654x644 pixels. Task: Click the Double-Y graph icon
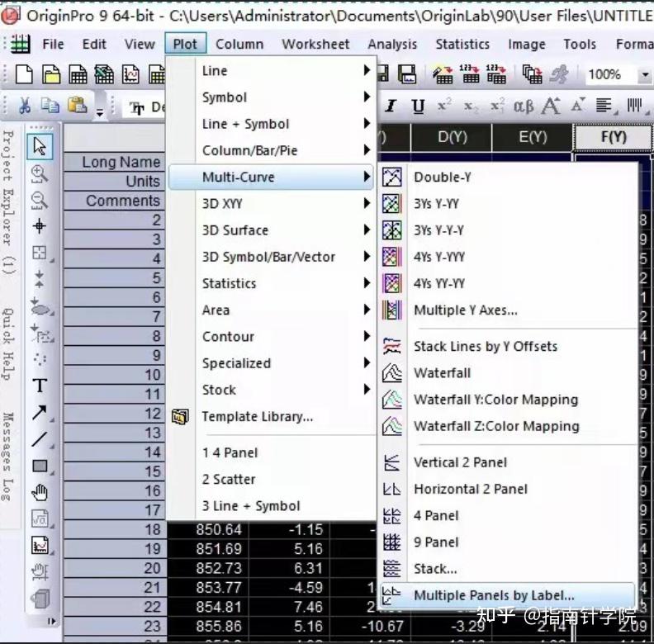pos(392,178)
